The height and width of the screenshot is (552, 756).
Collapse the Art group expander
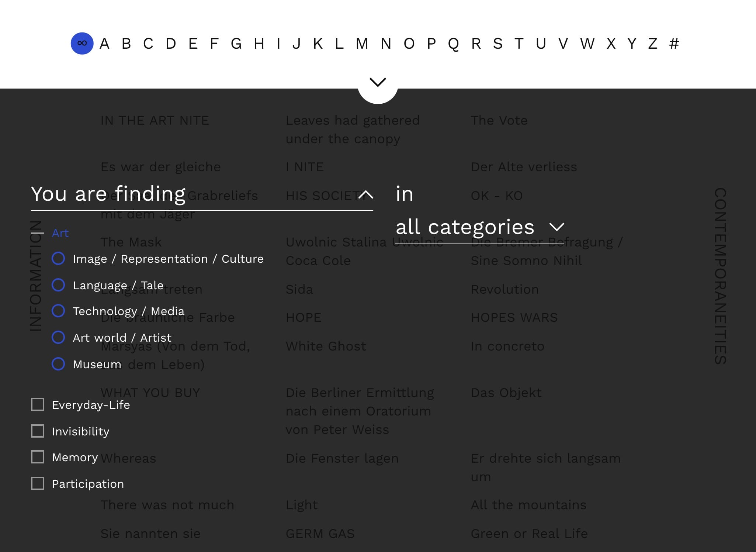[38, 233]
